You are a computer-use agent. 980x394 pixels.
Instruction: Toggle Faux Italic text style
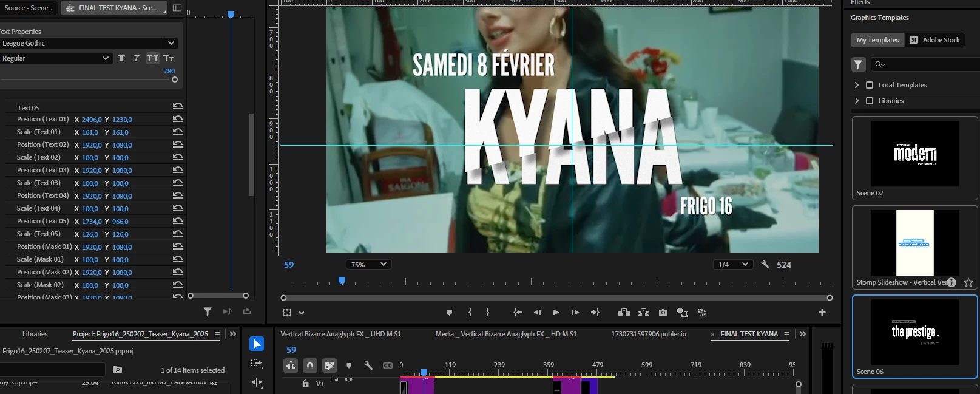[137, 58]
